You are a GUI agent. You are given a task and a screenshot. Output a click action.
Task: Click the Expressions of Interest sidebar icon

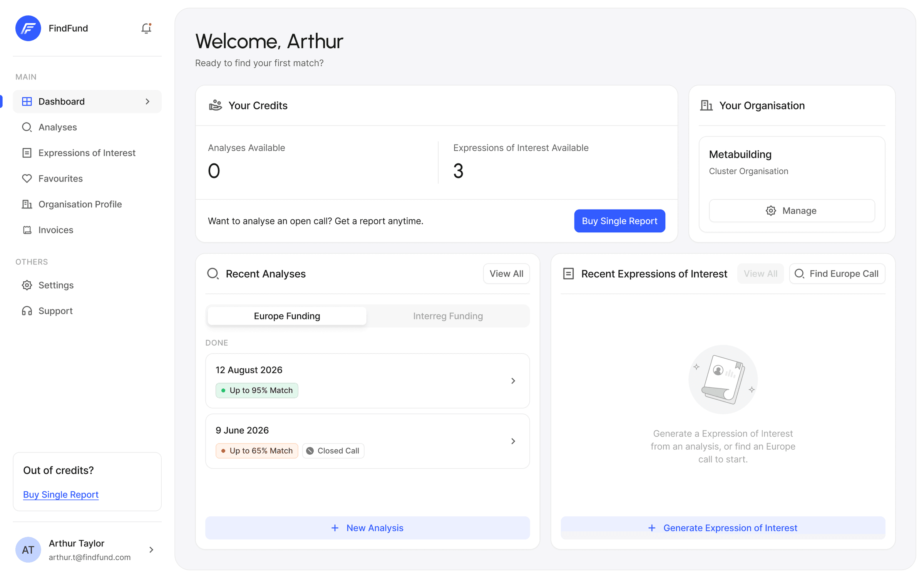click(x=27, y=153)
